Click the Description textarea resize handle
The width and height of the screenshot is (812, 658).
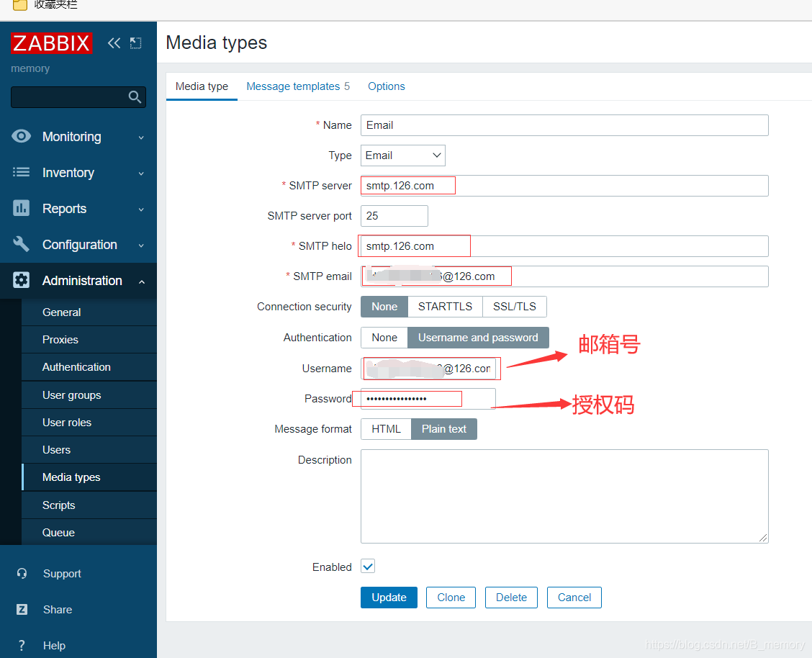[x=763, y=538]
